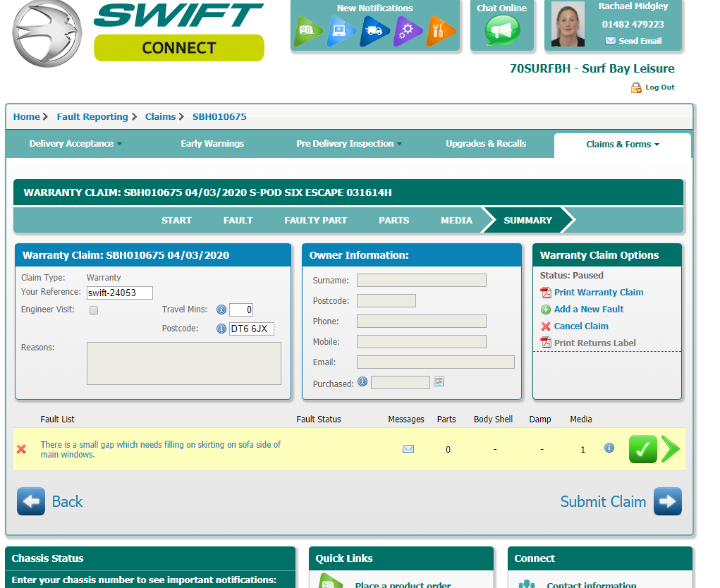Viewport: 720px width, 588px height.
Task: Toggle the Engineer Visit checkbox
Action: click(94, 310)
